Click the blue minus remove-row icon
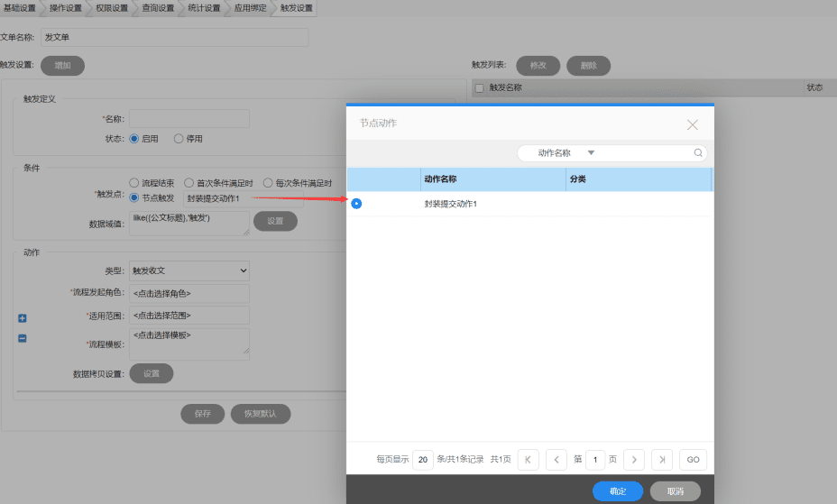Screen dimensions: 837x504 point(23,338)
